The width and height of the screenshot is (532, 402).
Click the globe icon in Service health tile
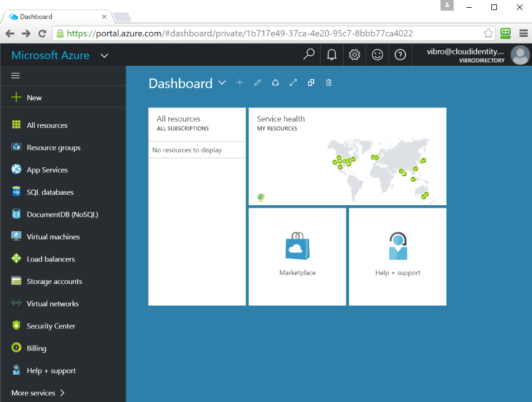pyautogui.click(x=261, y=197)
